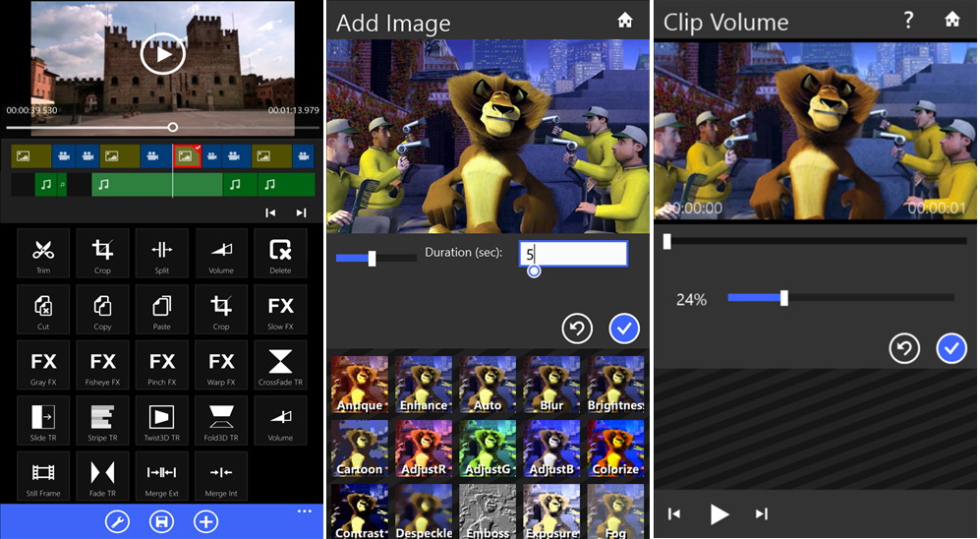Apply the Contrast filter thumbnail
The width and height of the screenshot is (980, 539).
(360, 510)
